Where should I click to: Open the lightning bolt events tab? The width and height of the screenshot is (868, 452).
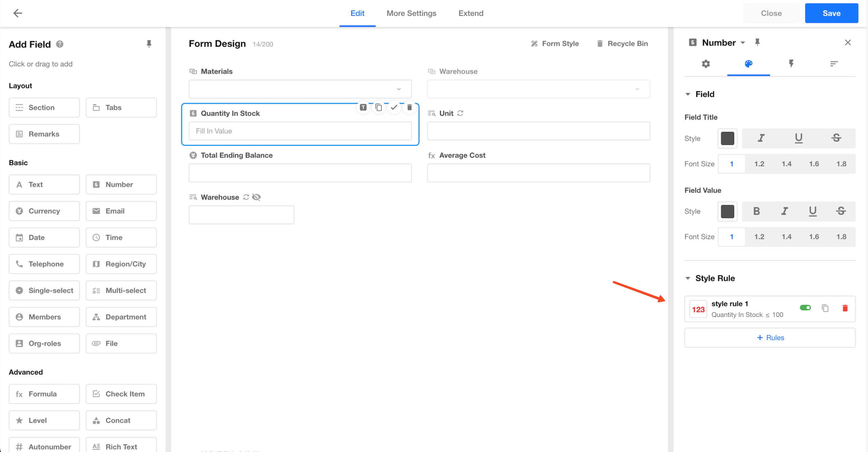(791, 64)
